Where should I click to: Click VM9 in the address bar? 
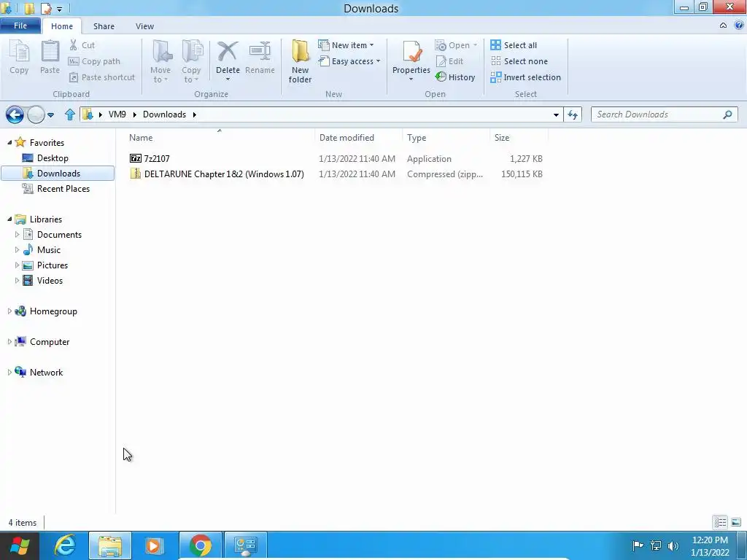click(117, 114)
